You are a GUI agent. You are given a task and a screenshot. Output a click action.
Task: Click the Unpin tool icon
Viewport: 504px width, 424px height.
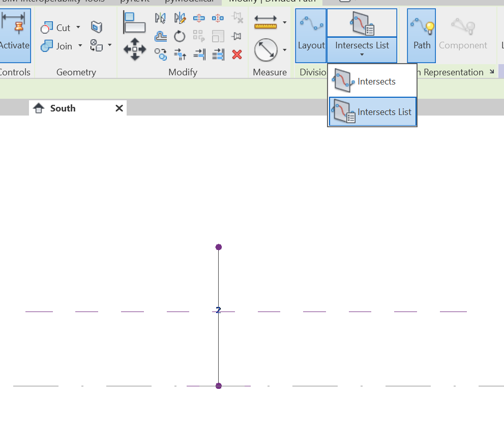coord(237,17)
